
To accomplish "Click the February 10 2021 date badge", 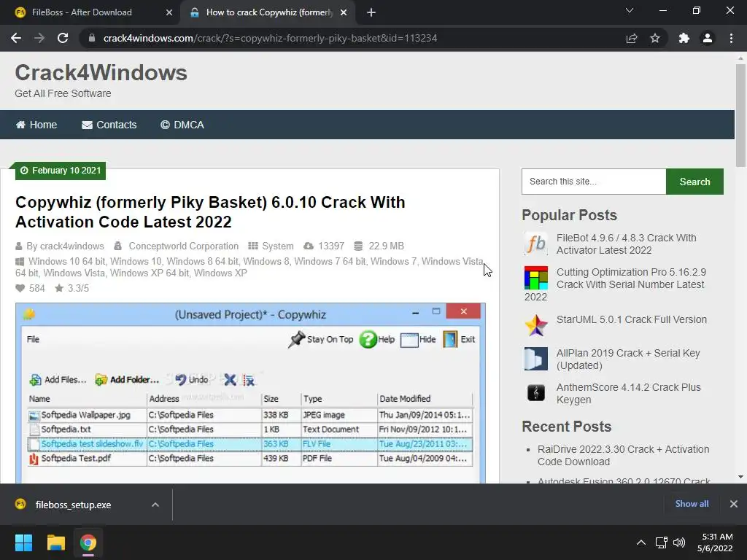I will [61, 171].
